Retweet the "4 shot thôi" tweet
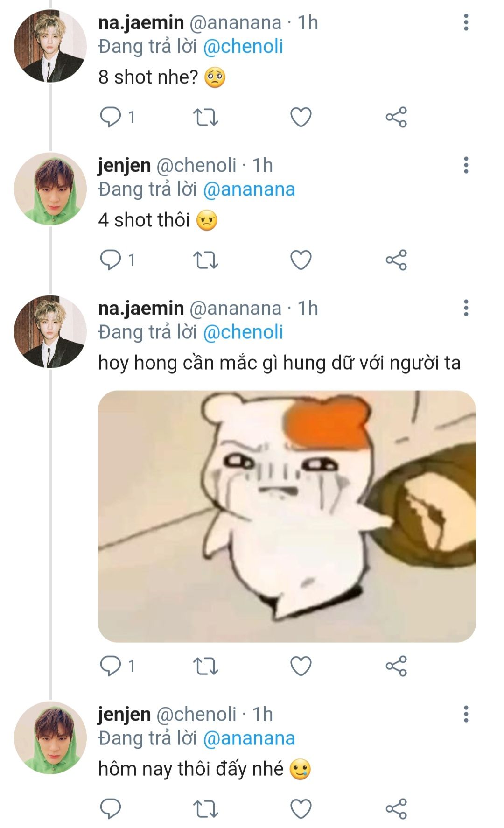Image resolution: width=504 pixels, height=828 pixels. (206, 260)
